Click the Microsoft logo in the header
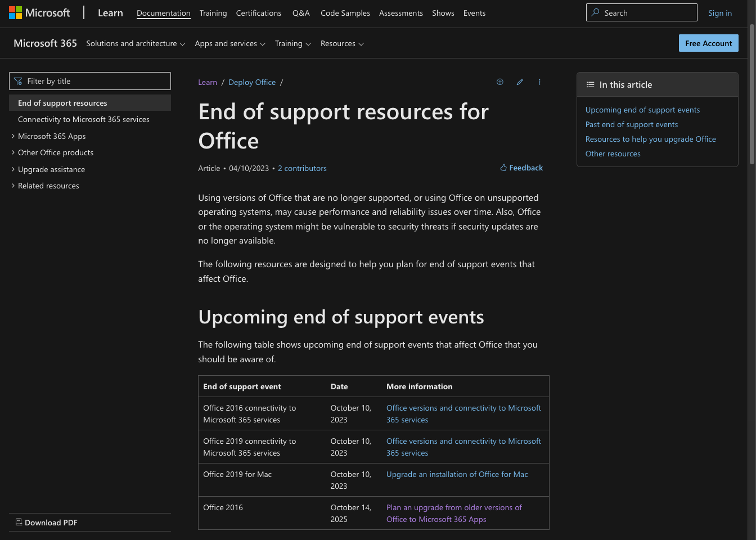756x540 pixels. point(39,13)
